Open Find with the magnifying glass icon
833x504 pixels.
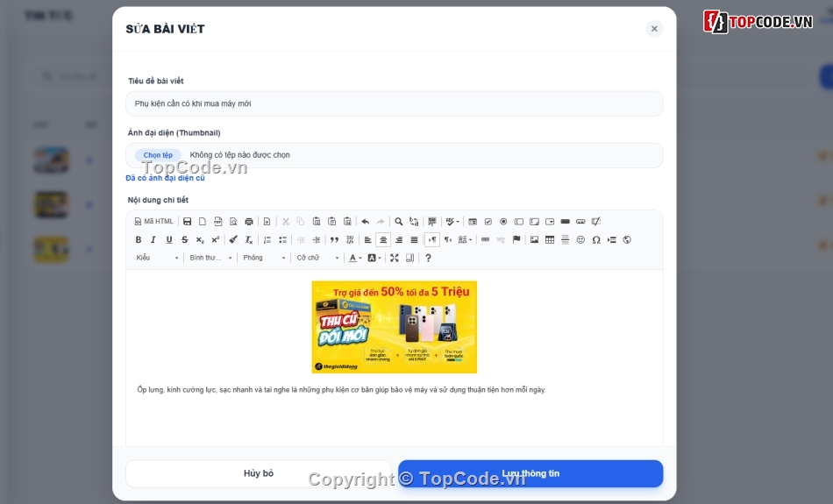coord(398,222)
